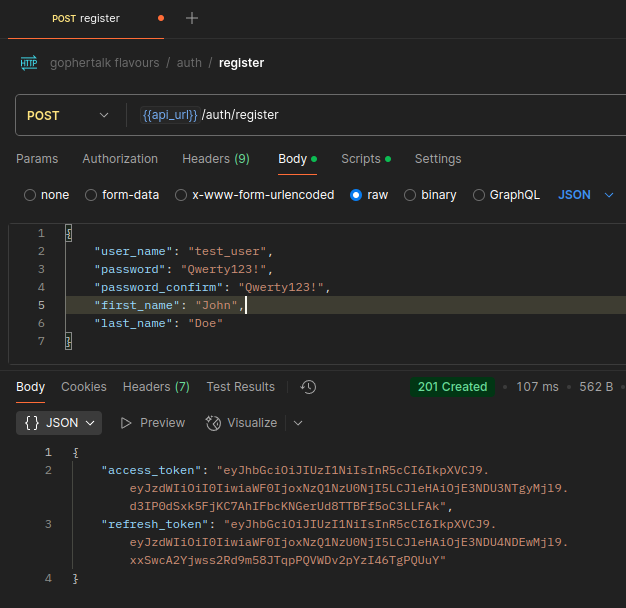Click the "user_name" key in request body
The image size is (626, 608).
click(133, 252)
